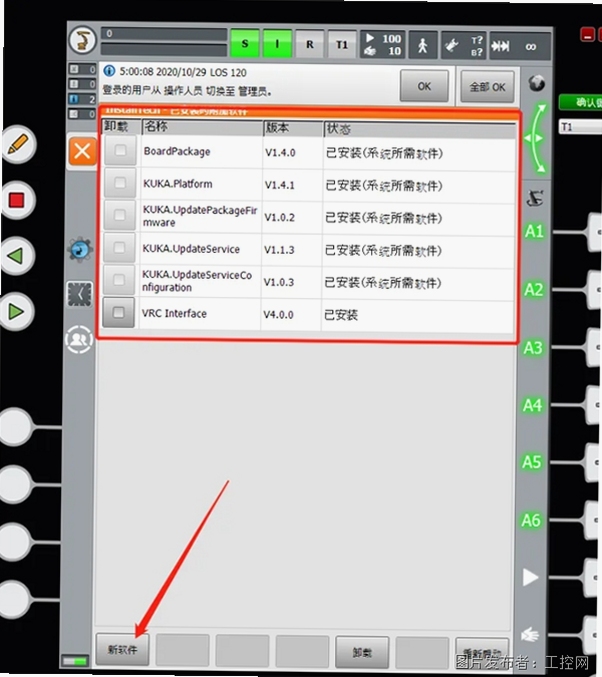Click the bottom-bar 卸载 uninstall button
602x677 pixels.
coord(362,652)
